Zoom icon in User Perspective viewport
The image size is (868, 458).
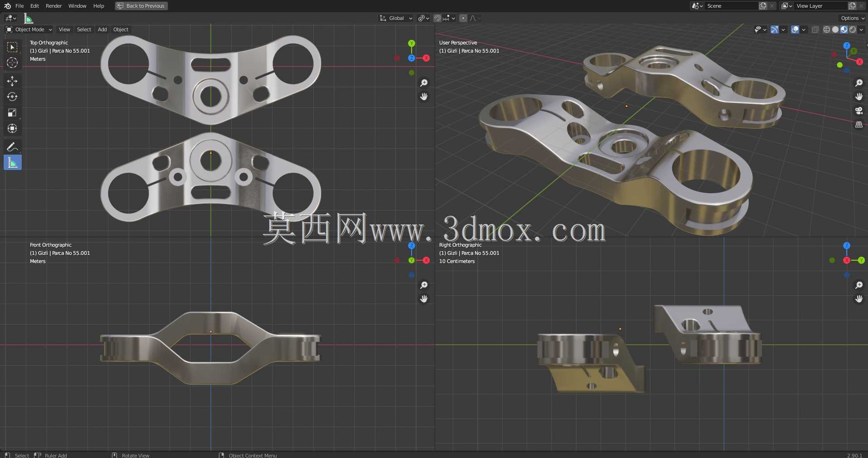(858, 83)
